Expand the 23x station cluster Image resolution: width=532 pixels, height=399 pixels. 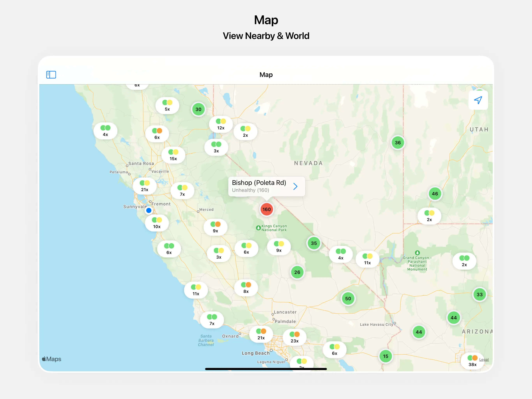tap(294, 337)
